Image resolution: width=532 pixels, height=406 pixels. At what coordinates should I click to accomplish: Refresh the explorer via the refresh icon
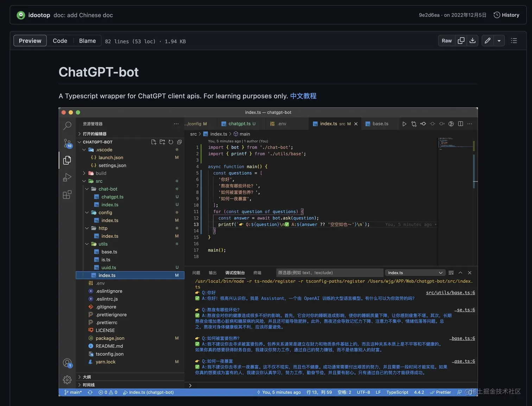171,142
